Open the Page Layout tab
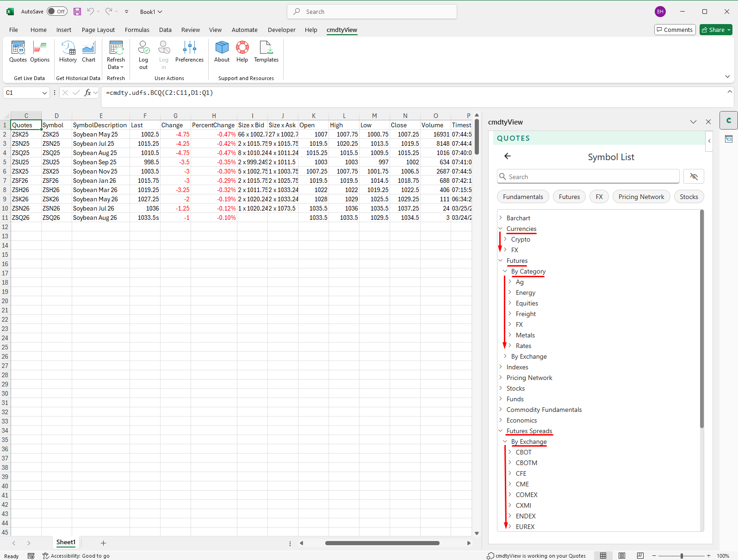Viewport: 738px width, 560px height. (98, 30)
